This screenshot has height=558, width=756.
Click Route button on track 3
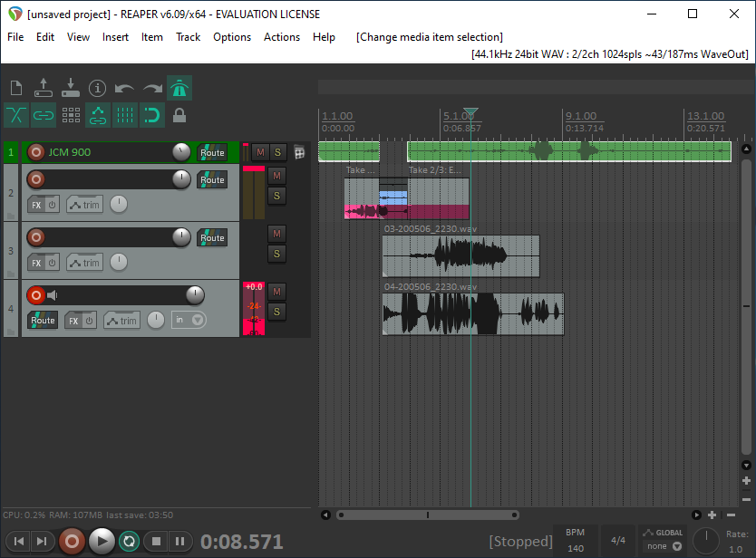(212, 237)
